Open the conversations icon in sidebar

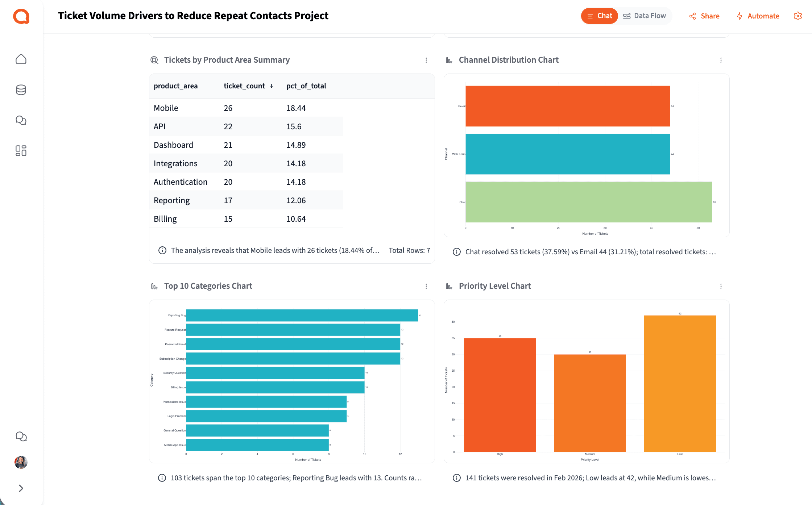point(21,120)
